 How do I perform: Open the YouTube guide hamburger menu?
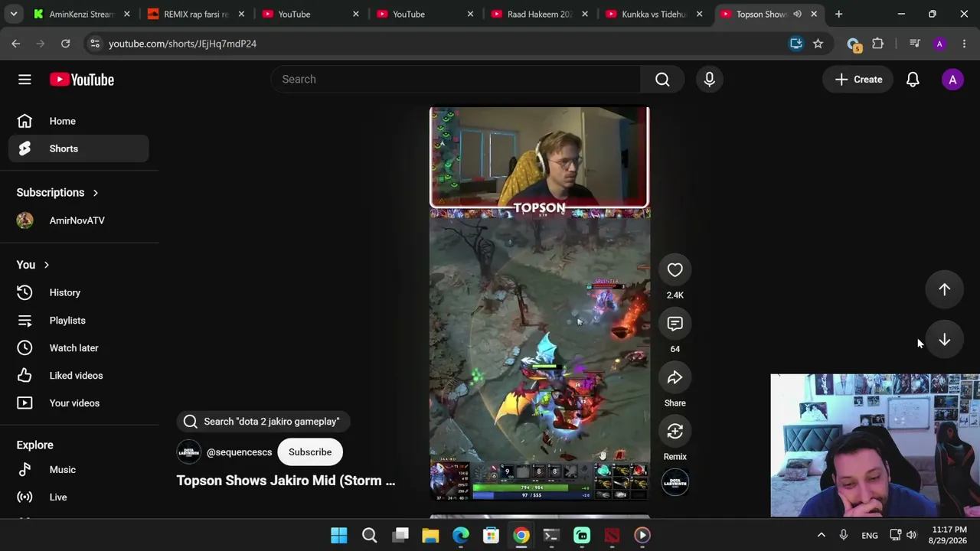click(x=24, y=80)
